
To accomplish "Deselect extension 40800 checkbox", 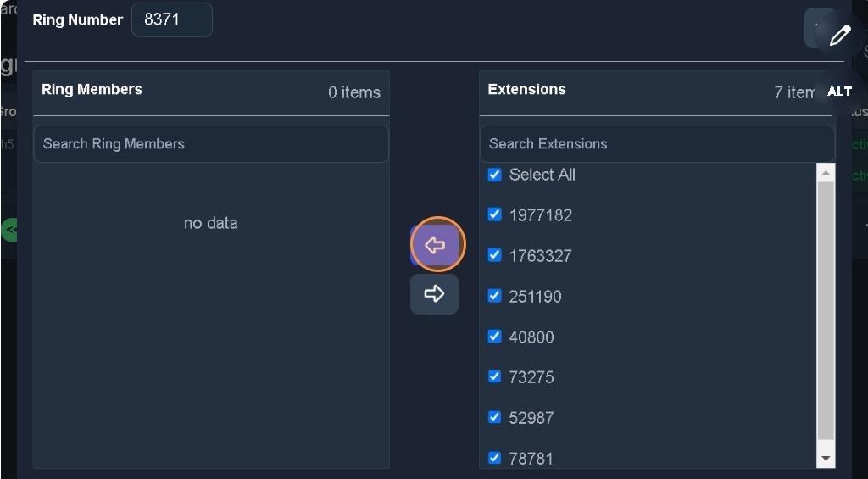I will pyautogui.click(x=495, y=337).
